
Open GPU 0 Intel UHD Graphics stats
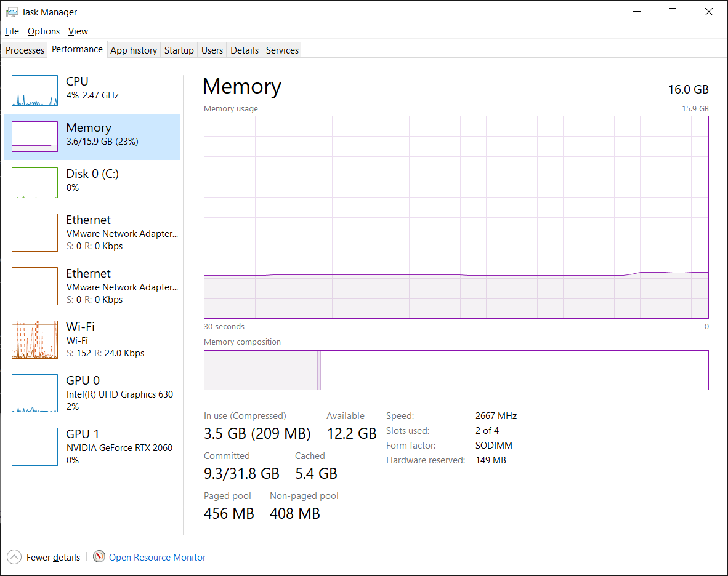(34, 393)
